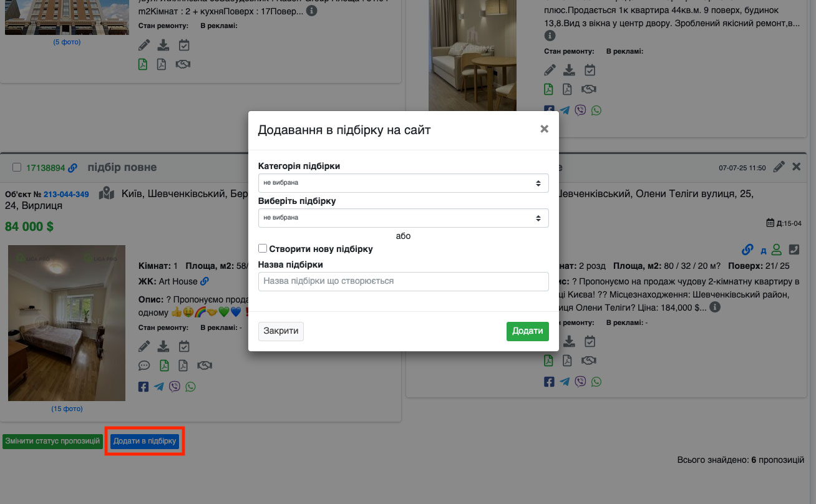Screen dimensions: 816x504
Task: Share the Олени Теліги offer via Telegram
Action: tap(565, 382)
